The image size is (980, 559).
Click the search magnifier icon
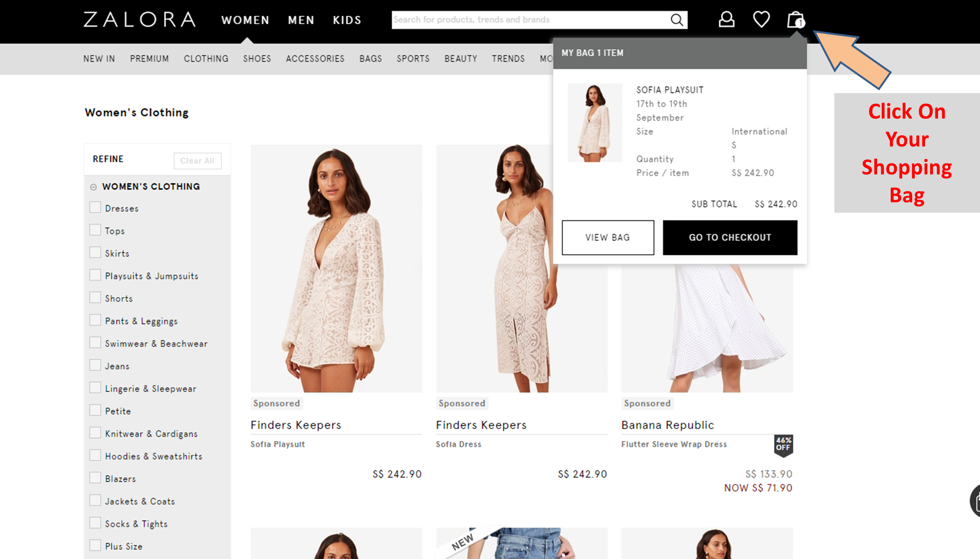[677, 20]
